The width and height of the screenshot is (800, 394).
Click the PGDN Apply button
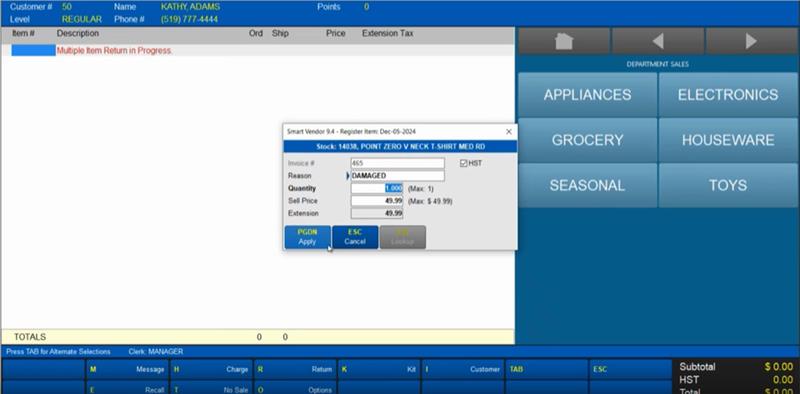(x=307, y=237)
